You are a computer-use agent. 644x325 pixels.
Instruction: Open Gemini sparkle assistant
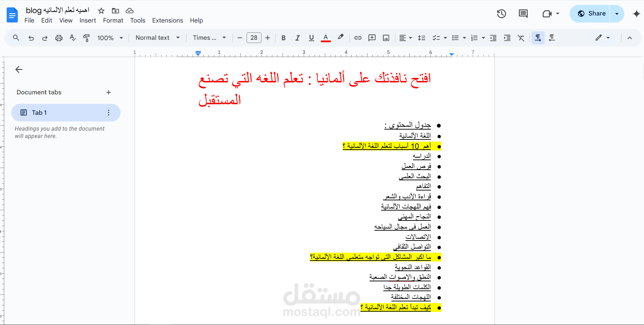coord(636,14)
